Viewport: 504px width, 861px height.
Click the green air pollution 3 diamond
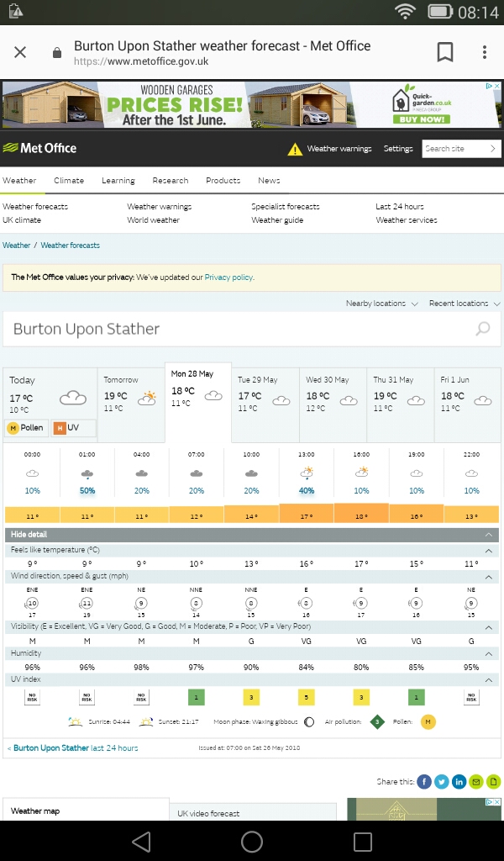pyautogui.click(x=377, y=721)
